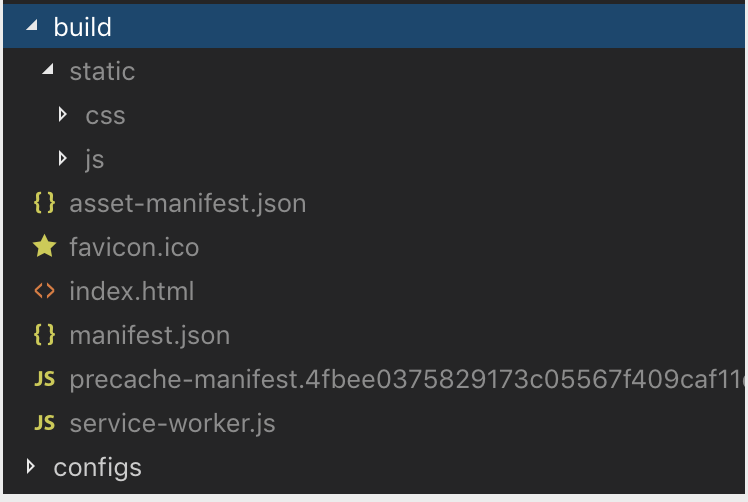
Task: Open the asset-manifest.json file
Action: [187, 203]
